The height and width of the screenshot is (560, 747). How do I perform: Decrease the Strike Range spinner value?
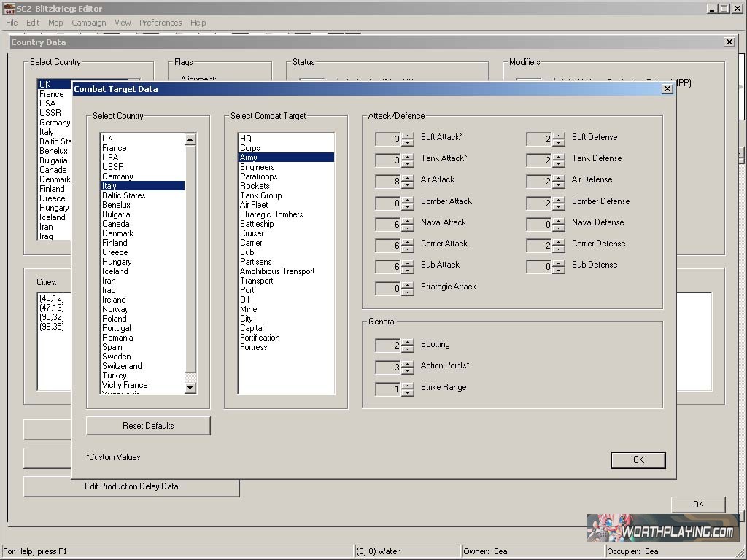tap(407, 393)
